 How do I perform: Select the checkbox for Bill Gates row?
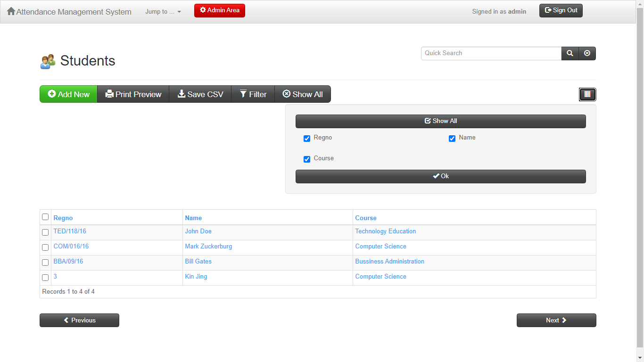[45, 263]
